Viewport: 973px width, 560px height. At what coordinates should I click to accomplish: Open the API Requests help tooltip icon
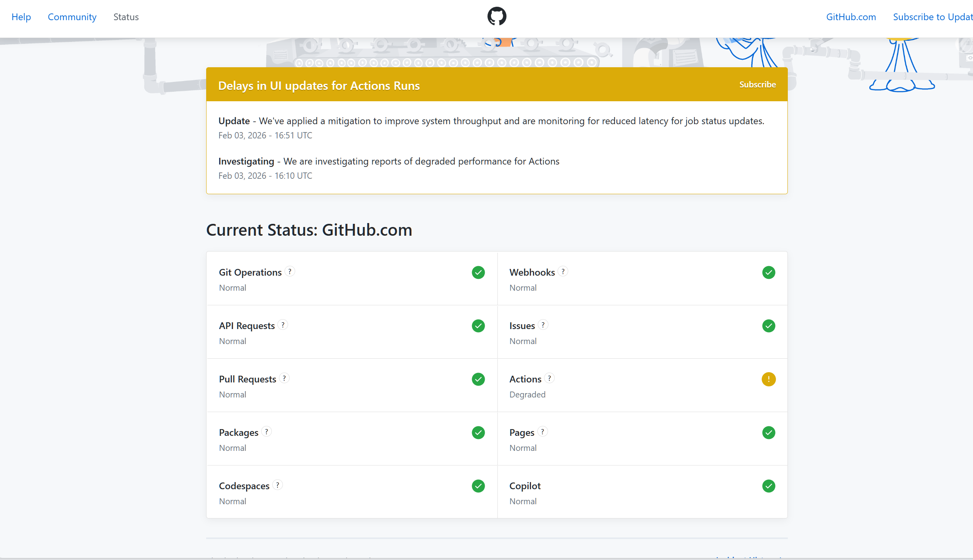[283, 325]
